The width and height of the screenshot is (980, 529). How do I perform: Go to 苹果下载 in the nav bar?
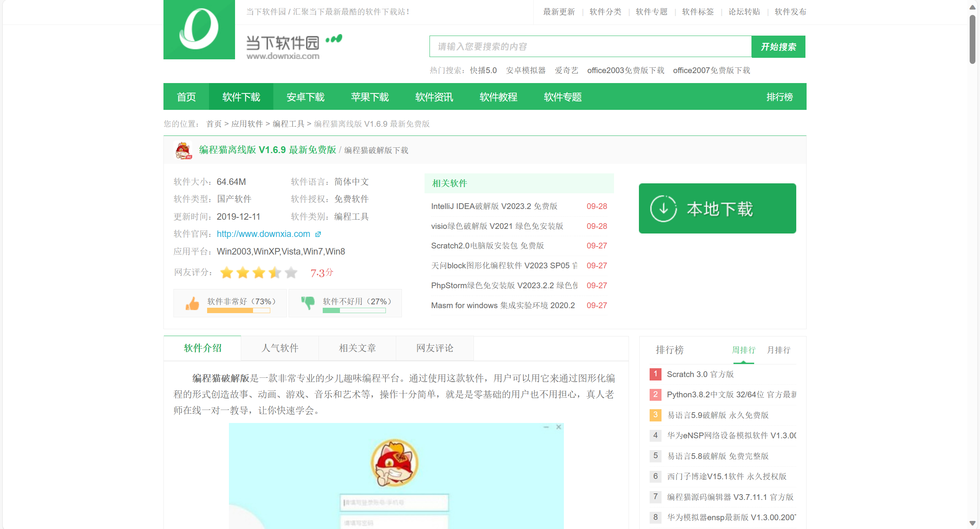370,97
